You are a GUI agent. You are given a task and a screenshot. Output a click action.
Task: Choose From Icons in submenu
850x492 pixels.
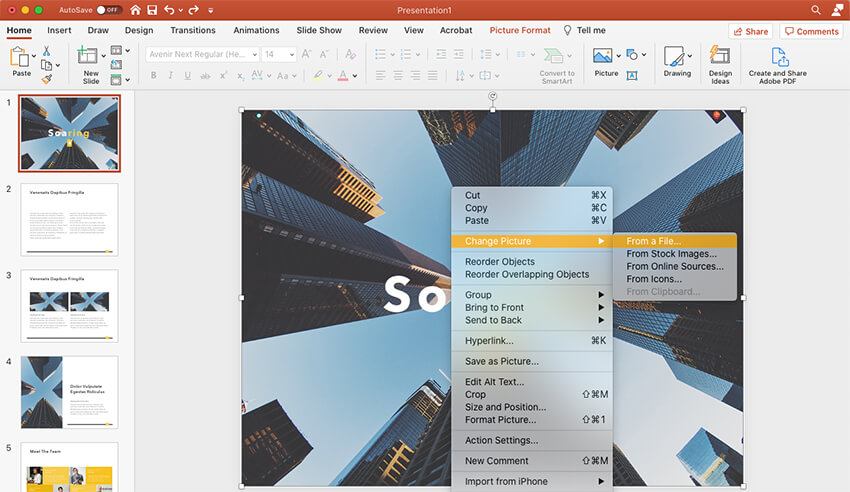pos(675,279)
